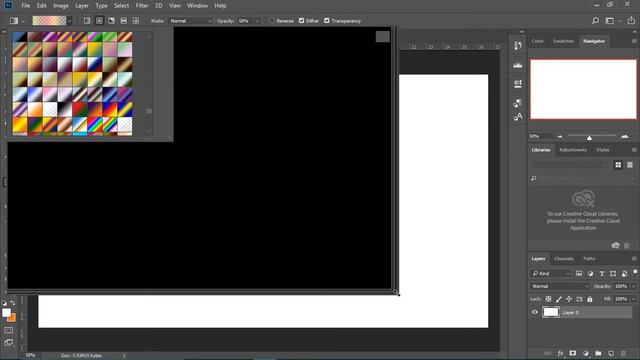Viewport: 640px width, 360px height.
Task: Create new fill or adjustment layer
Action: click(x=586, y=353)
